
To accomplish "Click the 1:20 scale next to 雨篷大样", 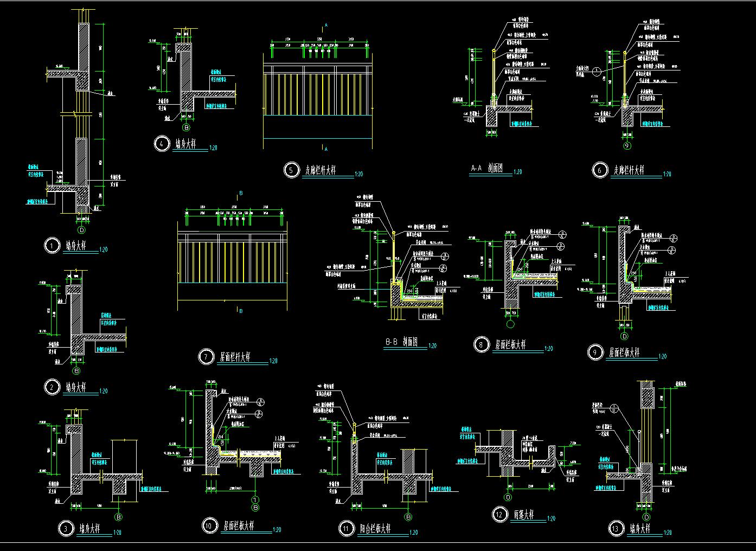I will (x=551, y=518).
